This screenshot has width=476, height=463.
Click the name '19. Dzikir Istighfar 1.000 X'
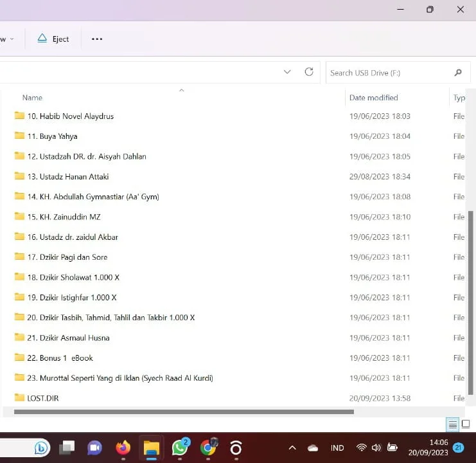[x=72, y=298]
